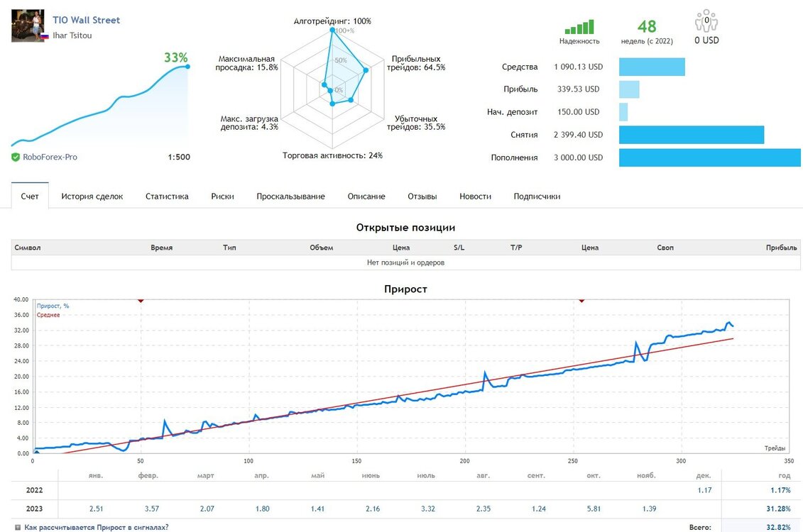This screenshot has height=532, width=803.
Task: Click the Убыточных трейдов: 35.5% label
Action: (x=416, y=123)
